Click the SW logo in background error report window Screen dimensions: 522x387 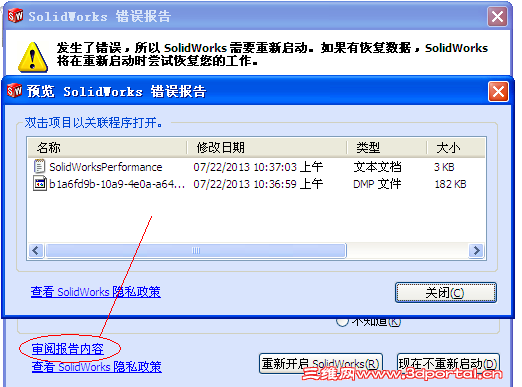point(15,16)
